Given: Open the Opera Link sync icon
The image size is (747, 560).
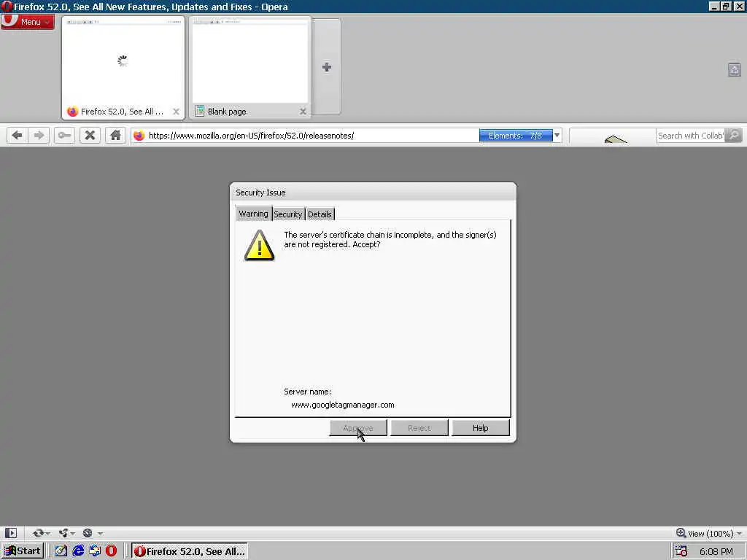Looking at the screenshot, I should [x=38, y=533].
